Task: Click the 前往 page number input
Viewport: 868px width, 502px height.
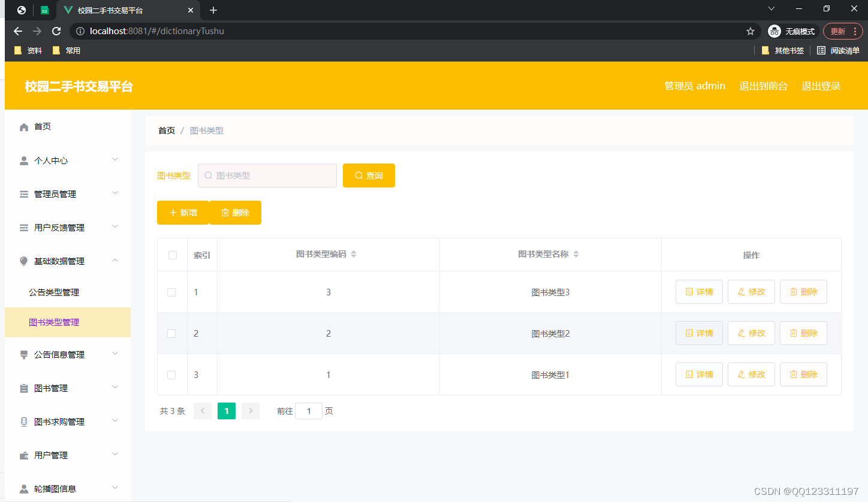Action: click(309, 411)
